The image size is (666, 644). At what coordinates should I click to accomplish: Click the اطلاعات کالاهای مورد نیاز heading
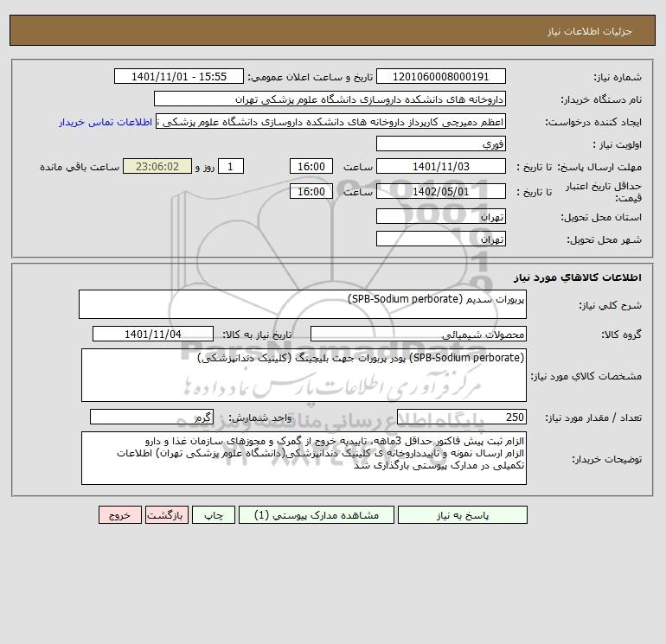(x=578, y=277)
